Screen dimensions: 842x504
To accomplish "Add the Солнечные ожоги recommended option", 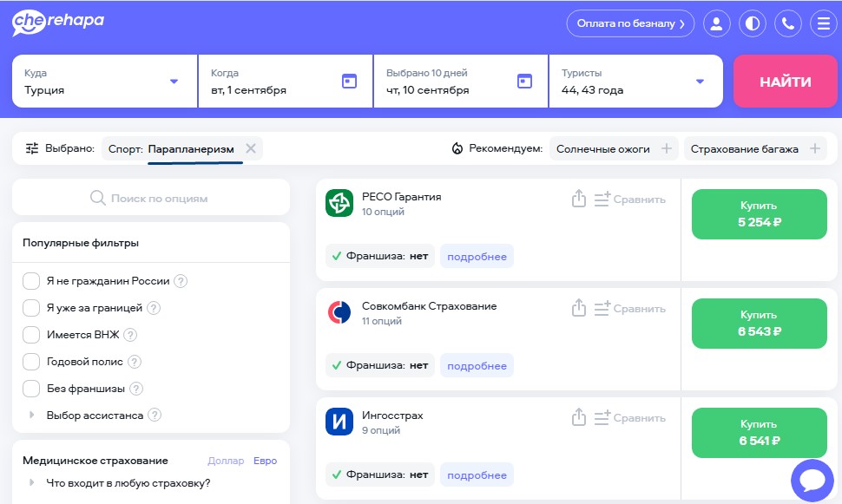I will pos(667,148).
